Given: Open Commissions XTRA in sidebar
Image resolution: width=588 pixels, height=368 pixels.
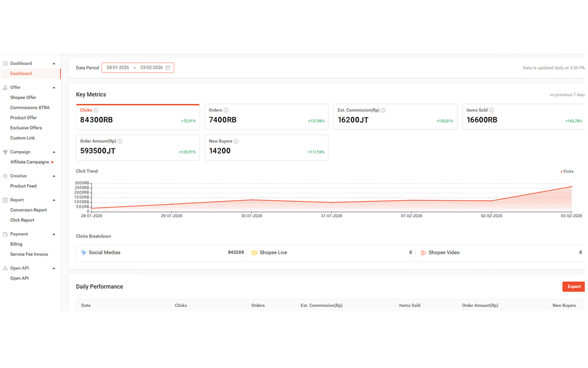Looking at the screenshot, I should tap(30, 108).
